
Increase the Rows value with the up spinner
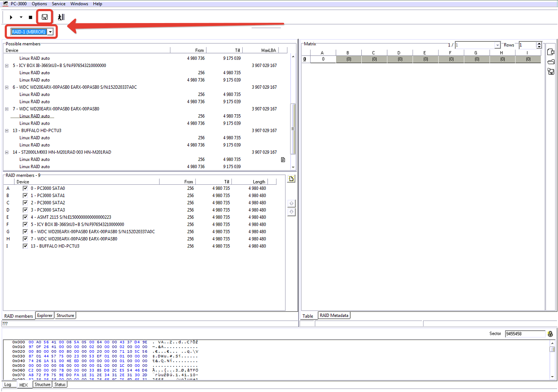[x=539, y=44]
